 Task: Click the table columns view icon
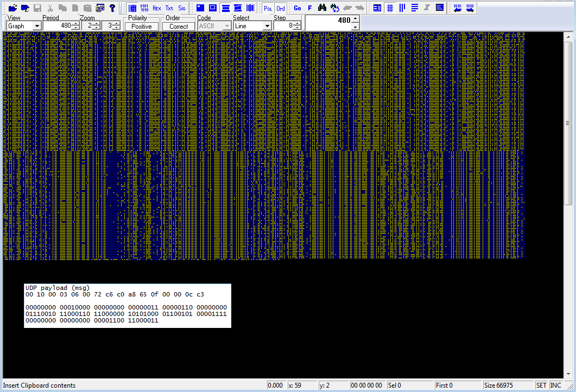[377, 8]
